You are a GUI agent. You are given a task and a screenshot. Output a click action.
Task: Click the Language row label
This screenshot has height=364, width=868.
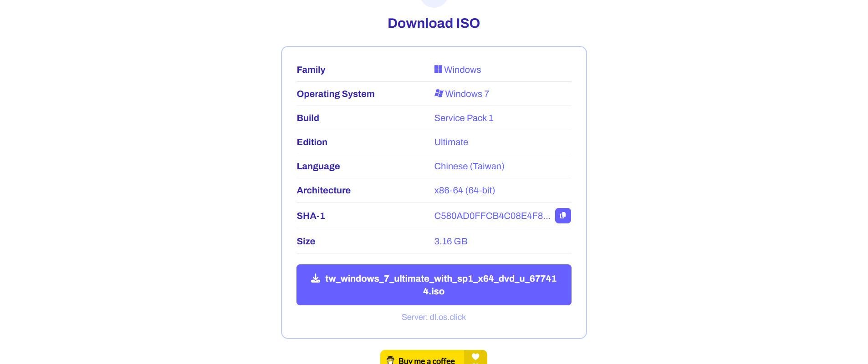[318, 166]
